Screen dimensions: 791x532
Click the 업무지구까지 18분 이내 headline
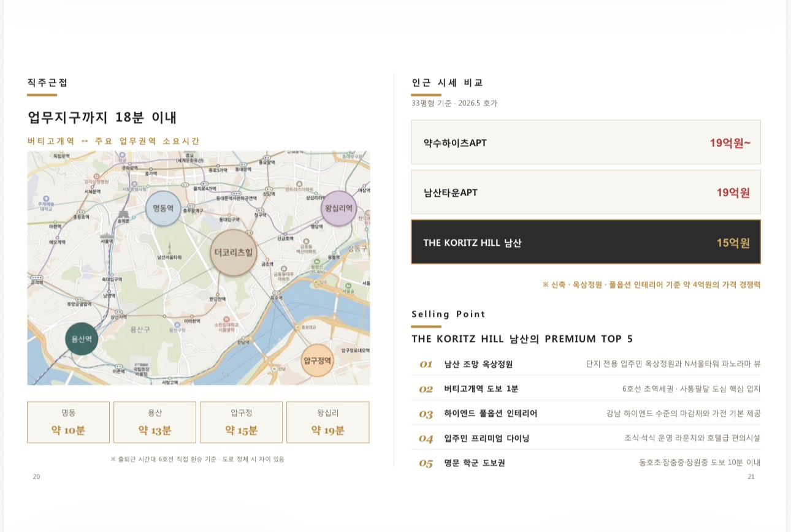click(x=102, y=118)
